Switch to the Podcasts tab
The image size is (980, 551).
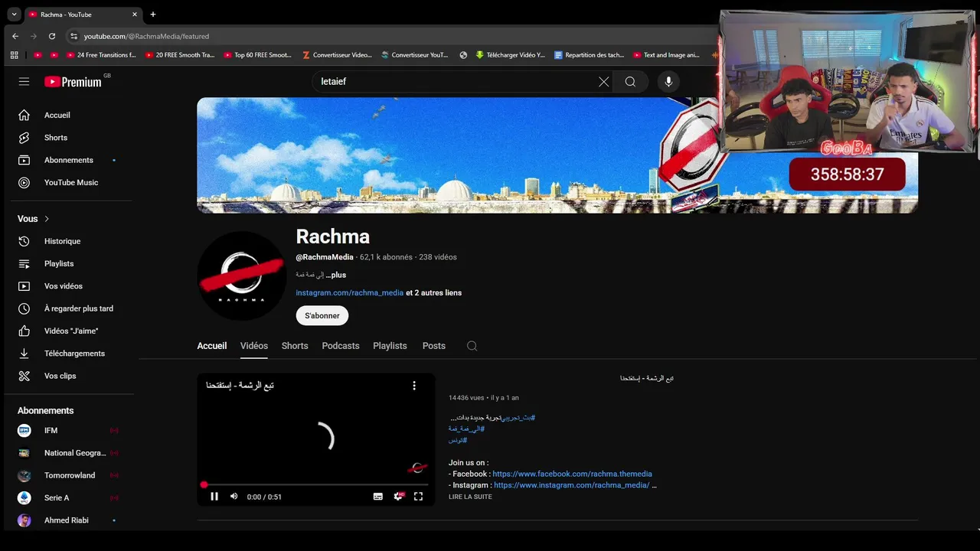tap(341, 346)
